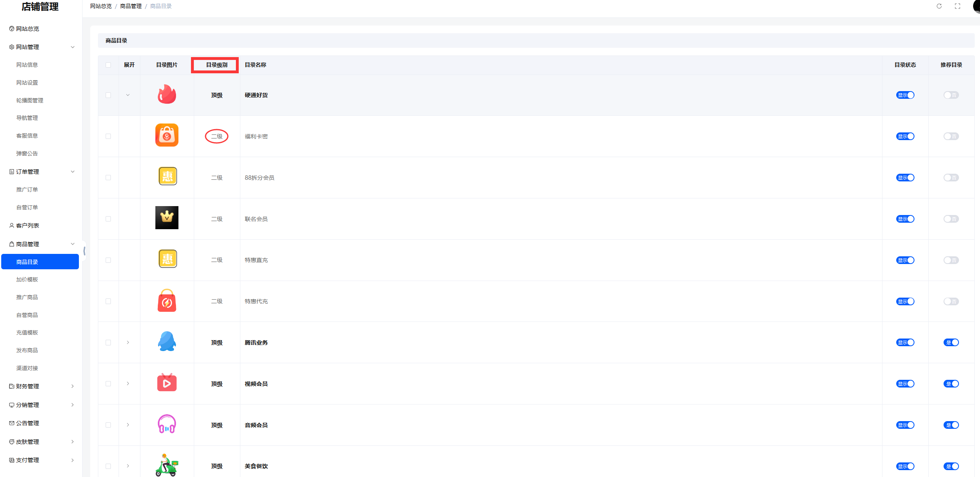980x477 pixels.
Task: Open 发布商品 submenu item
Action: [x=27, y=350]
